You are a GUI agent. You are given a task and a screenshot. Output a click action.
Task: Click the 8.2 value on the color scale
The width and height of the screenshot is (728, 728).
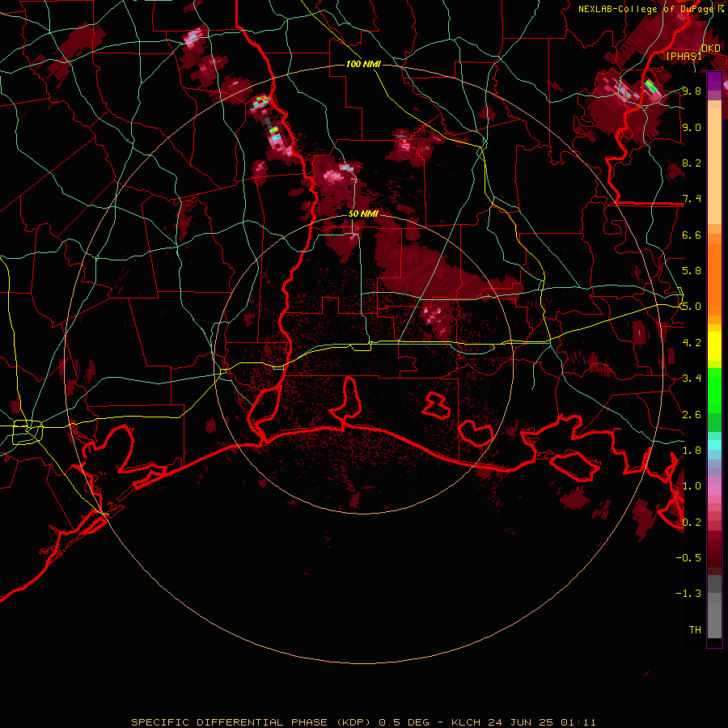click(692, 163)
